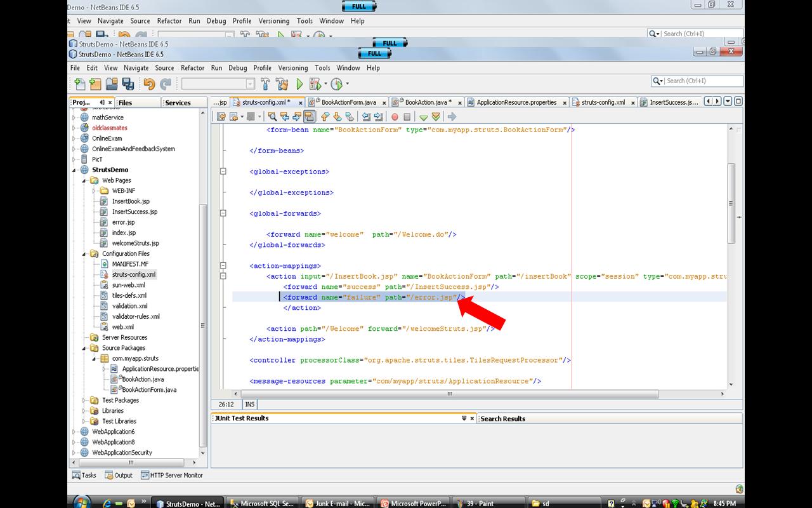Click the Save All icon
This screenshot has width=812, height=508.
pos(127,83)
